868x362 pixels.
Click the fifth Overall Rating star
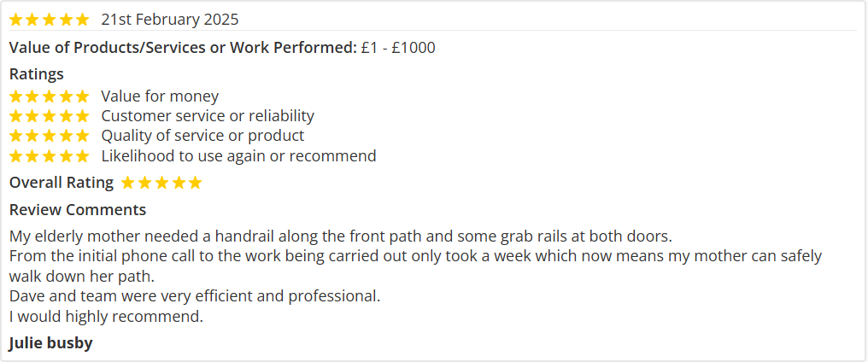pos(195,183)
